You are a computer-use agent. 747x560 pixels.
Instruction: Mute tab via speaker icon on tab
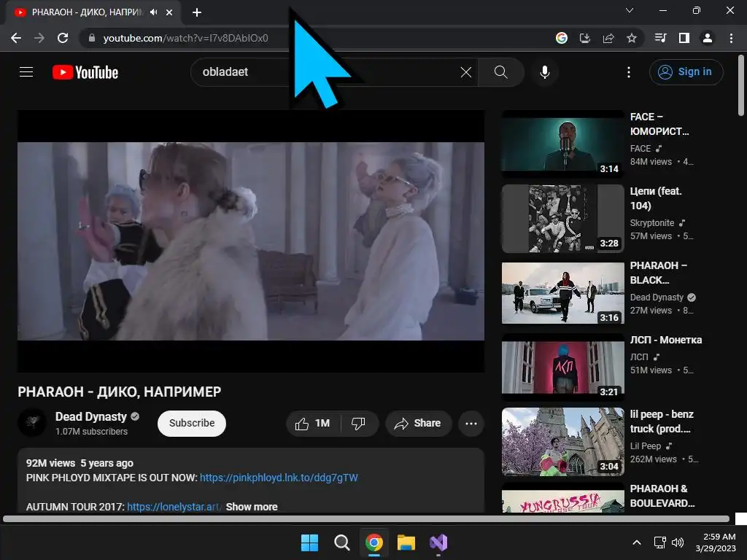153,12
